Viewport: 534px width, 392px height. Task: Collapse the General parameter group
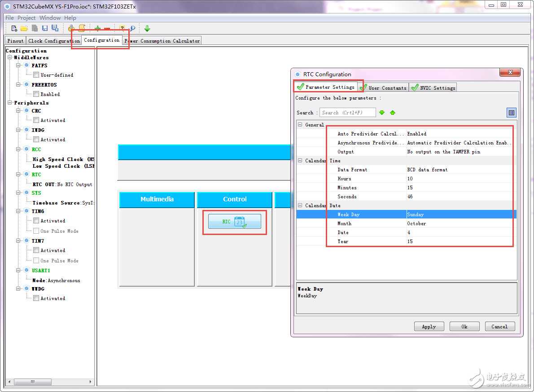(x=300, y=125)
